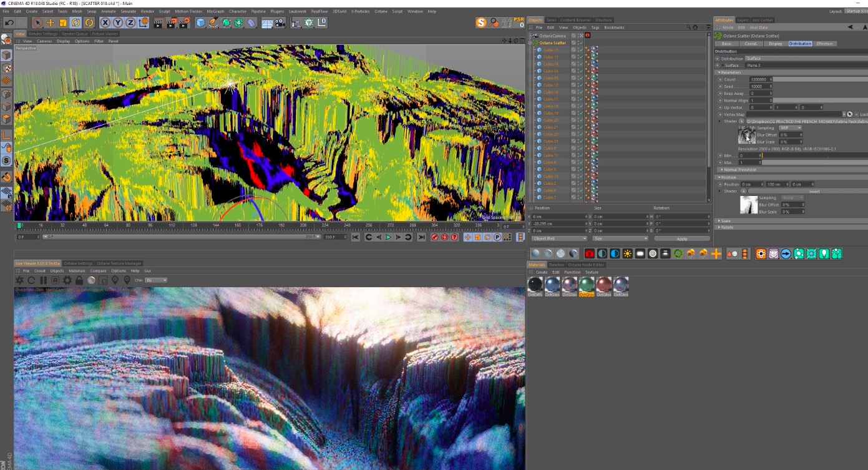Click the Render to Picture Viewer icon

(x=173, y=23)
